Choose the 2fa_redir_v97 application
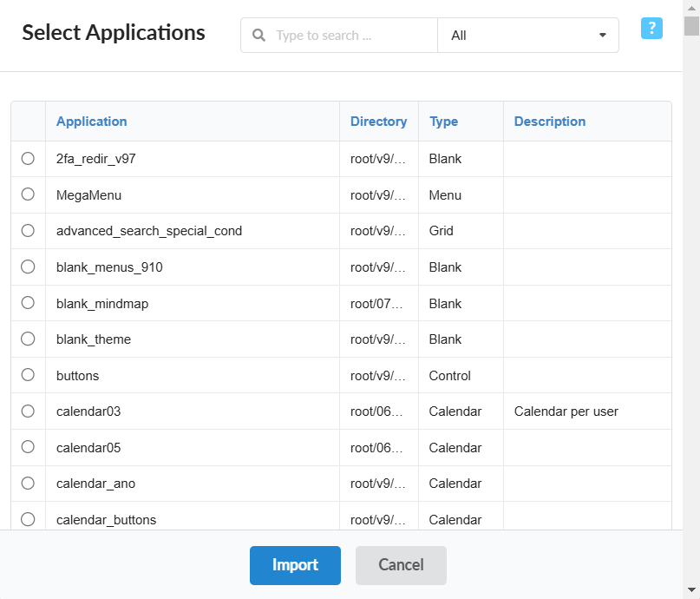Image resolution: width=700 pixels, height=599 pixels. tap(28, 159)
